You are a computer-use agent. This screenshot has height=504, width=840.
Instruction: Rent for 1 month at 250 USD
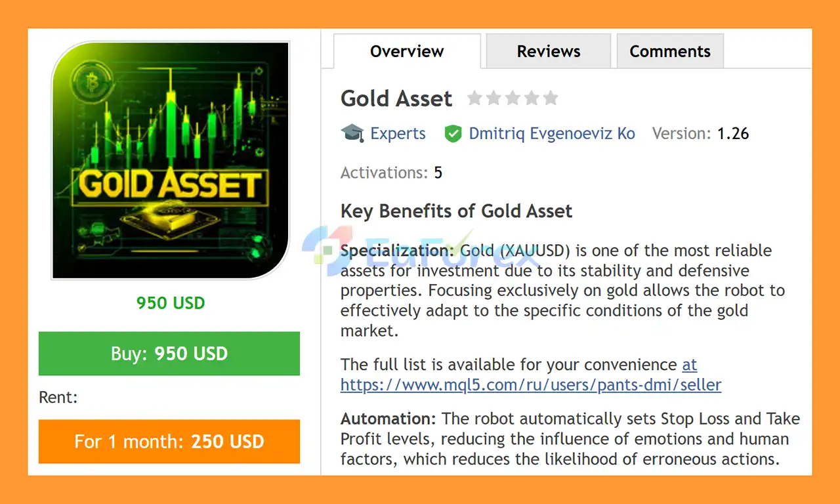click(x=169, y=441)
